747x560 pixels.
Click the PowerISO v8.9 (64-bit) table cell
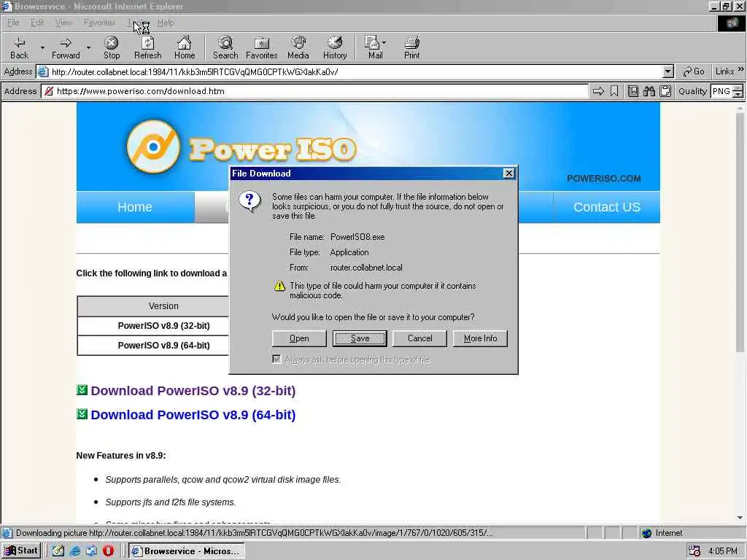point(163,345)
